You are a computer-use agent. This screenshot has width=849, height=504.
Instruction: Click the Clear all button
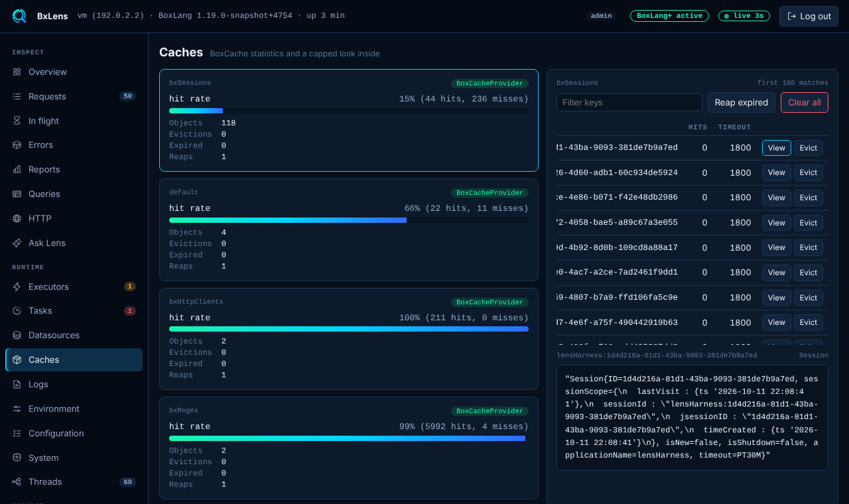804,102
